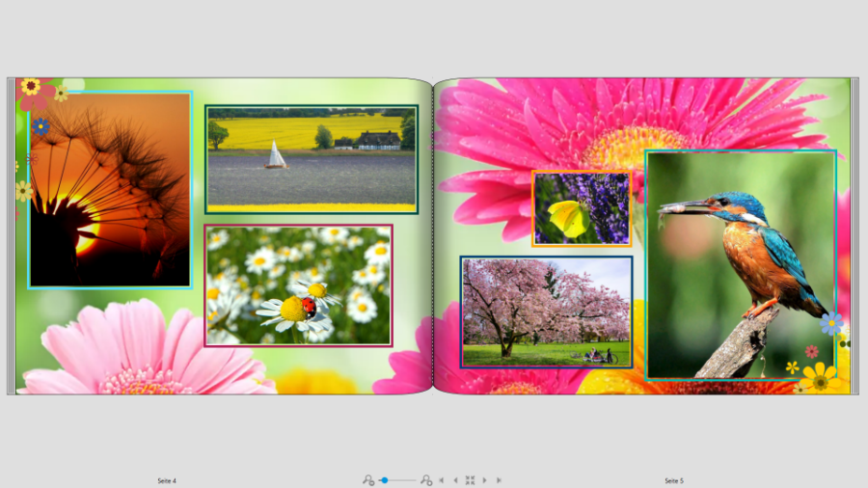Jump to the first page
The image size is (868, 488).
click(441, 480)
